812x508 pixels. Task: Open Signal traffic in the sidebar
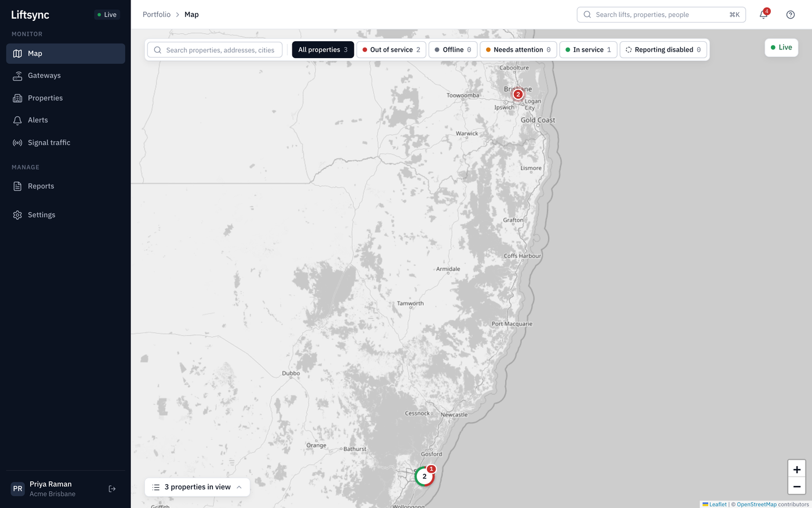[x=66, y=143]
